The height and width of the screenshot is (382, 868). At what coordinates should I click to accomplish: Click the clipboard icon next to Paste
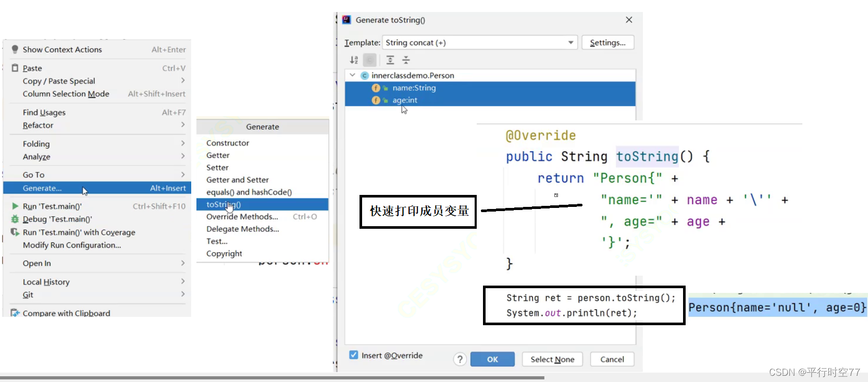point(15,68)
